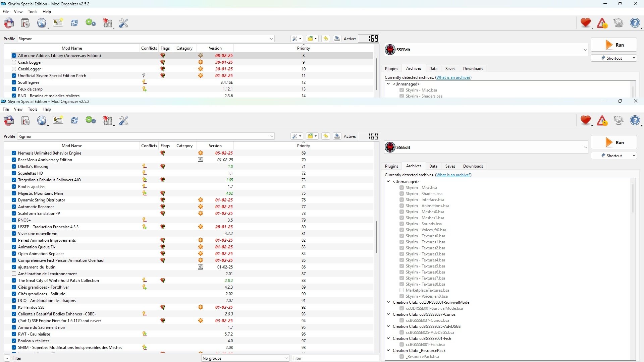
Task: Open list options wrench icon beside lower Profile
Action: (x=297, y=136)
